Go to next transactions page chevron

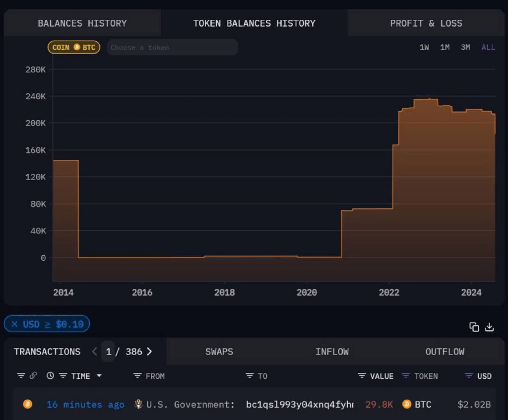click(x=149, y=351)
